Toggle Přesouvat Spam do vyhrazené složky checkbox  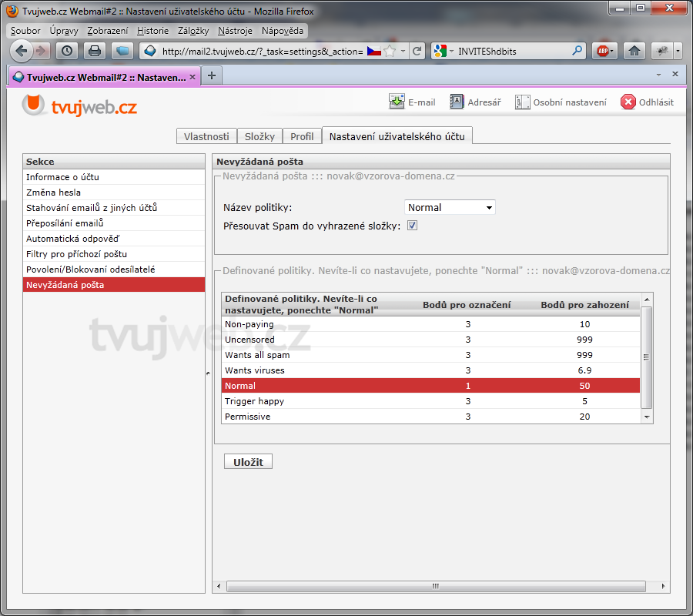[x=412, y=226]
